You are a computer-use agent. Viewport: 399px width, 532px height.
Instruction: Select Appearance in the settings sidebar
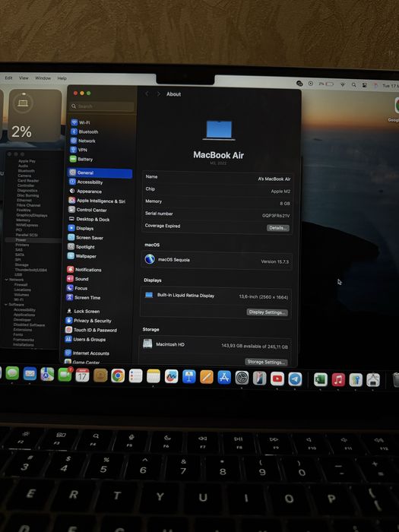pyautogui.click(x=85, y=191)
